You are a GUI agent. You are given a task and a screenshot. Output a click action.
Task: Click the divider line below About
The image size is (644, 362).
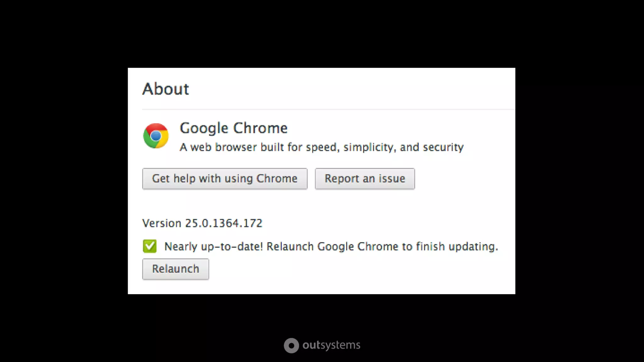click(329, 109)
